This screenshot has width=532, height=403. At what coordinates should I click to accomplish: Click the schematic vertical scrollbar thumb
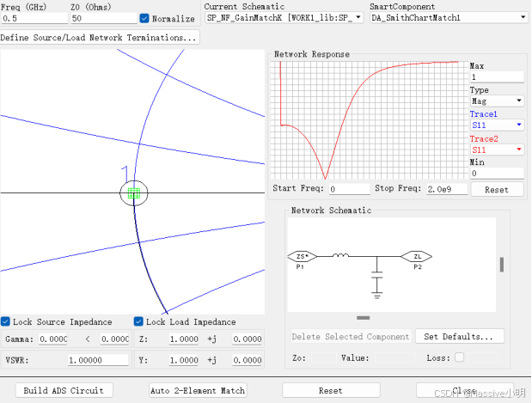[x=502, y=265]
